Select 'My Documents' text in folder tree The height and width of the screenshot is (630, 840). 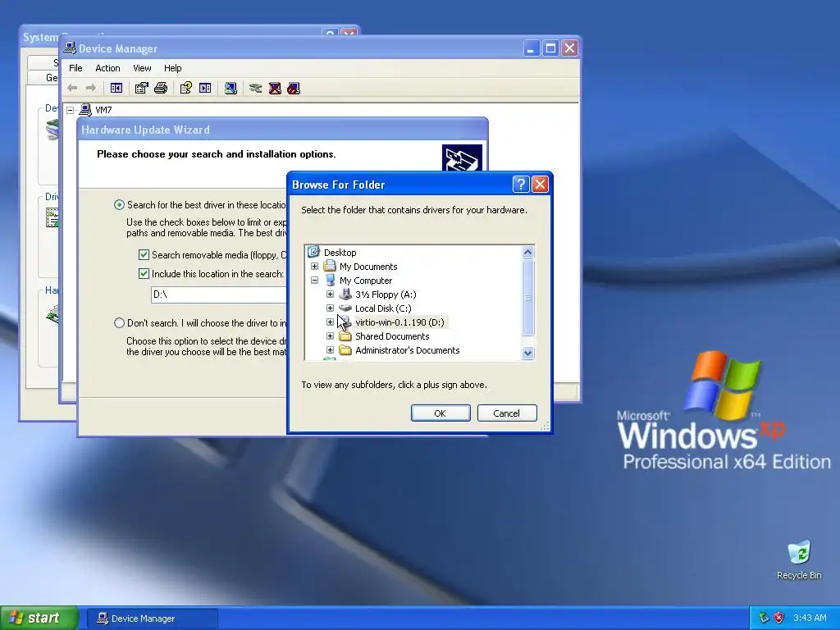368,267
